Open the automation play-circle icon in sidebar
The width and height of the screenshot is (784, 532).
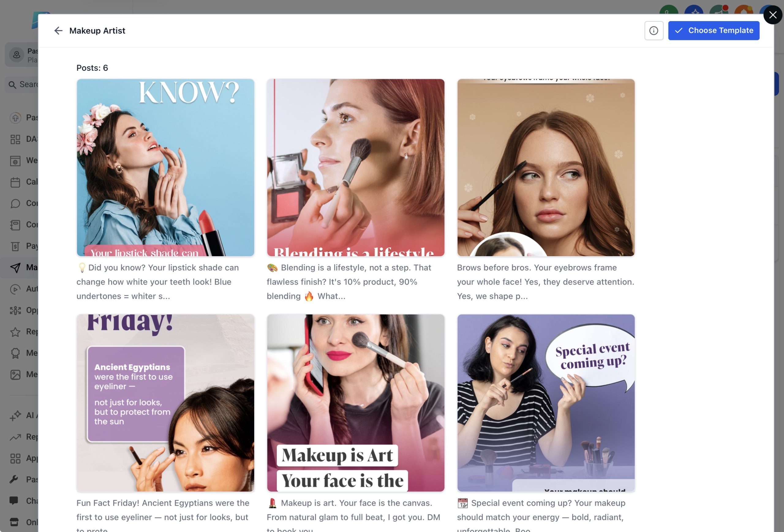15,289
